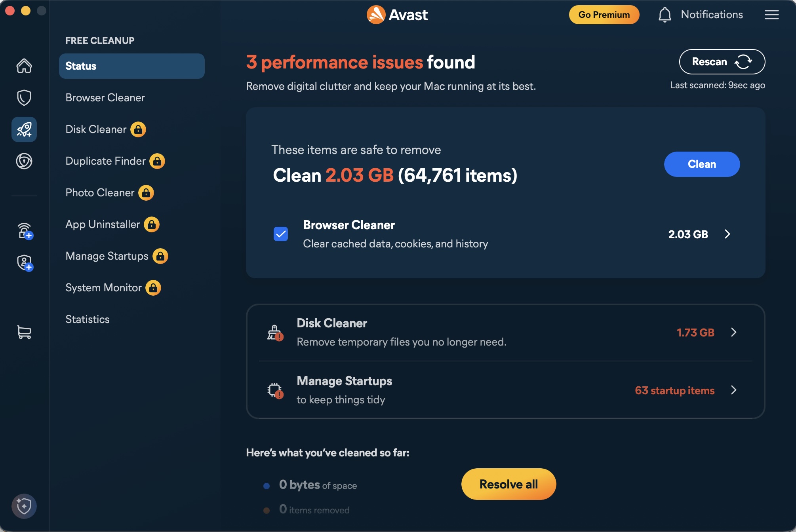Expand Disk Cleaner 1.73 GB chevron

(x=733, y=332)
